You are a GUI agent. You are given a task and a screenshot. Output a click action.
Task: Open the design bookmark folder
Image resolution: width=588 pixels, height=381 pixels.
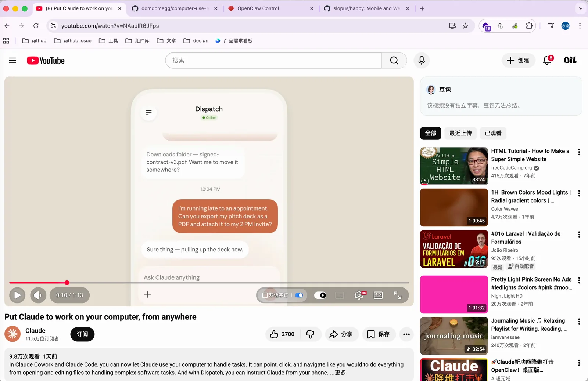click(196, 41)
